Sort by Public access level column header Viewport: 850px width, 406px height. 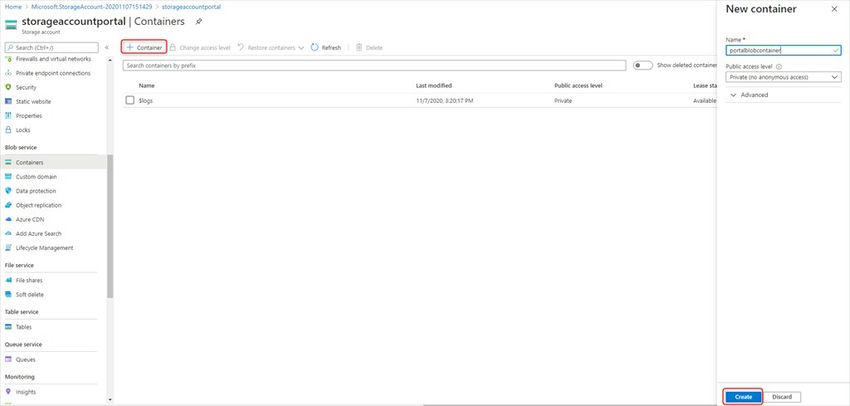pyautogui.click(x=578, y=86)
